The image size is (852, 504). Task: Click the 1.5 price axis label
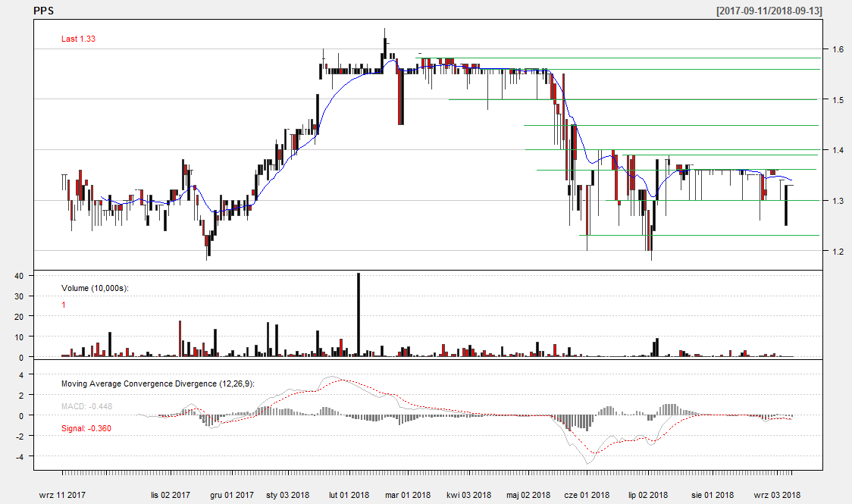[838, 100]
